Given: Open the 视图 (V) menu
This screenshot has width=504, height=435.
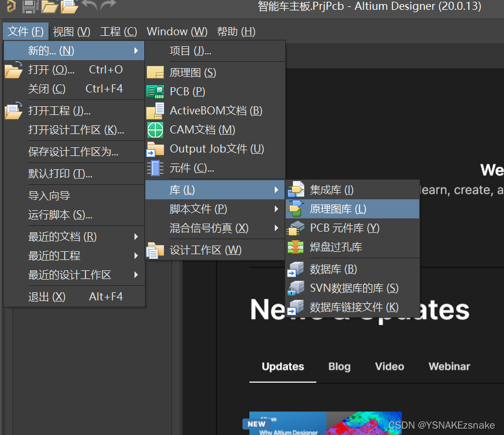Looking at the screenshot, I should (72, 32).
